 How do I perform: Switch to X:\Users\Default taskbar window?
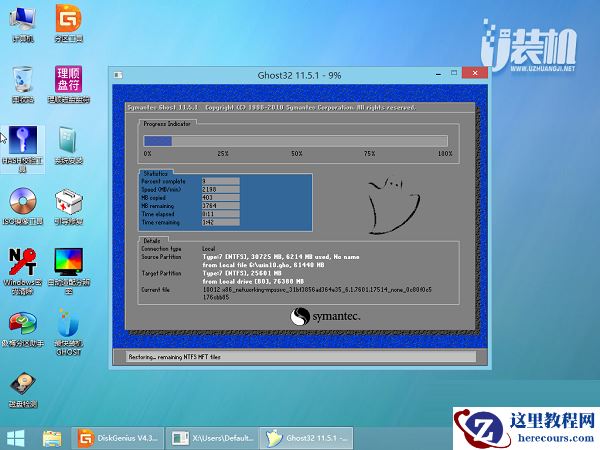(213, 438)
